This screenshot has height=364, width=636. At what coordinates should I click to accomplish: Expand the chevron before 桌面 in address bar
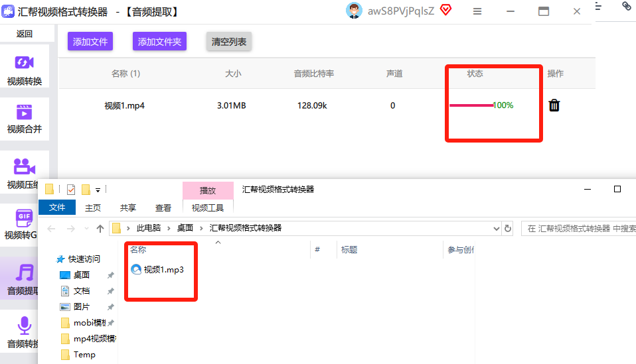[x=169, y=228]
